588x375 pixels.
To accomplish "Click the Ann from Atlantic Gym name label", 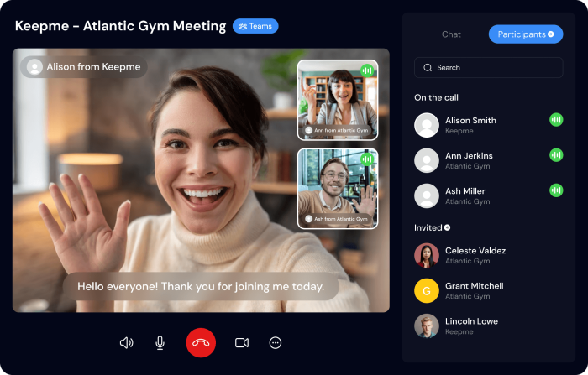I will [338, 130].
